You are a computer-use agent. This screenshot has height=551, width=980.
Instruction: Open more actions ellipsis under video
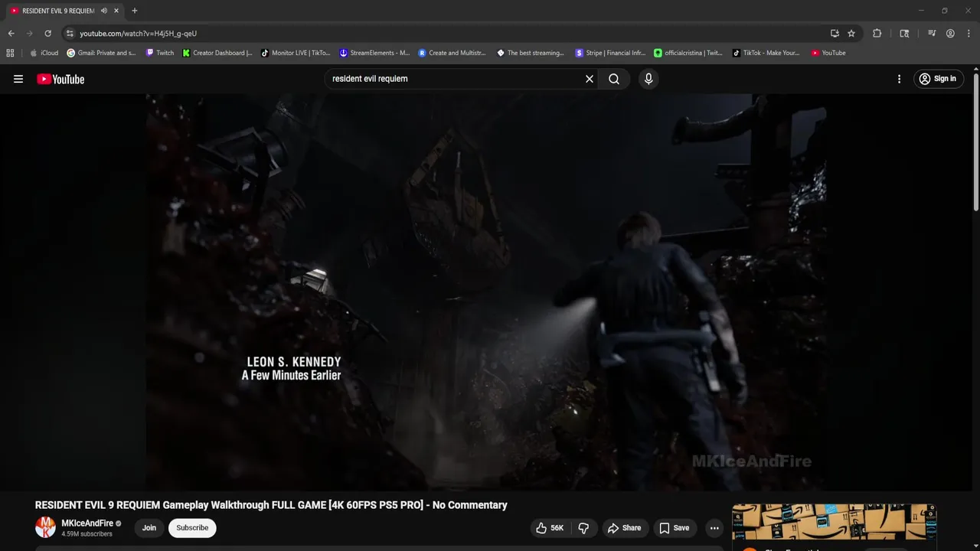click(x=714, y=528)
